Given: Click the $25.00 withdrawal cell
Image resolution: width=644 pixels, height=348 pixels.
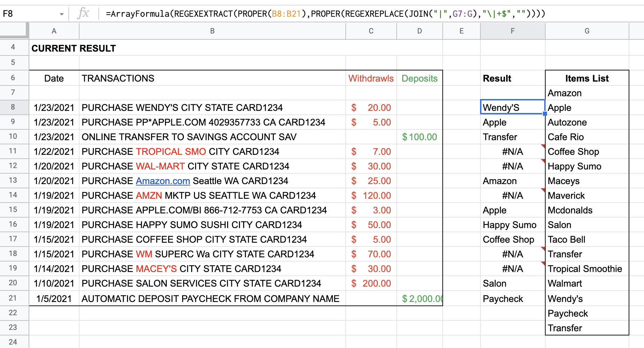Looking at the screenshot, I should [x=371, y=181].
